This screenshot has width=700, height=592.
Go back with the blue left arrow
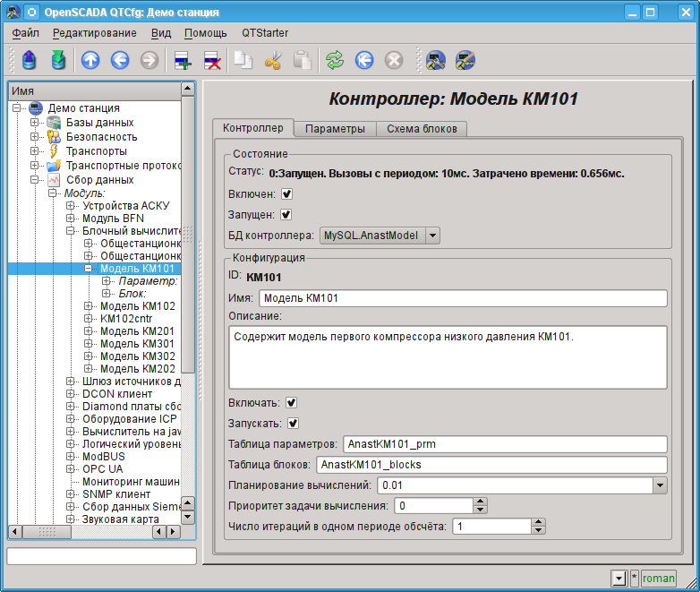(120, 60)
